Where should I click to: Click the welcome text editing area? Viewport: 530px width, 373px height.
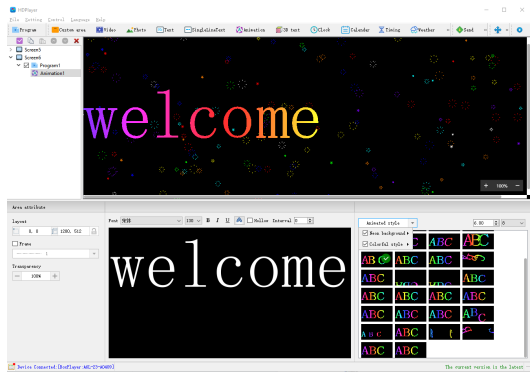pos(230,293)
